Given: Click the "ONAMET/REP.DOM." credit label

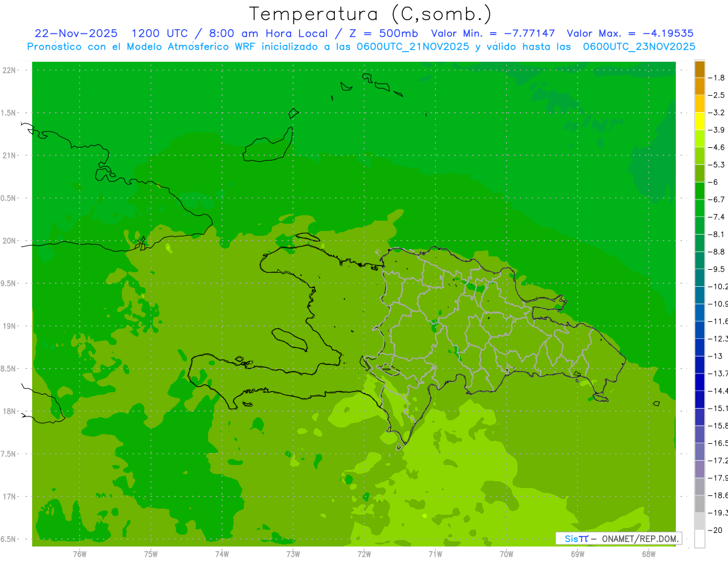Looking at the screenshot, I should click(x=641, y=538).
